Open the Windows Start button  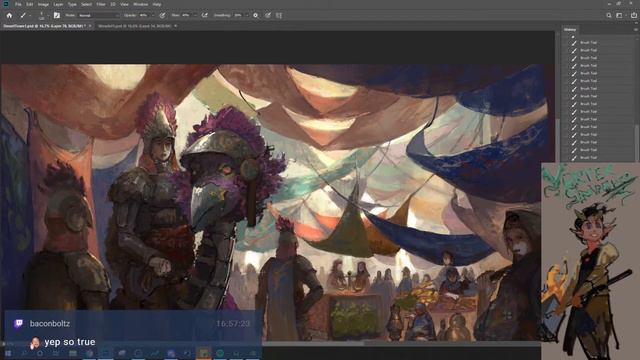point(8,353)
